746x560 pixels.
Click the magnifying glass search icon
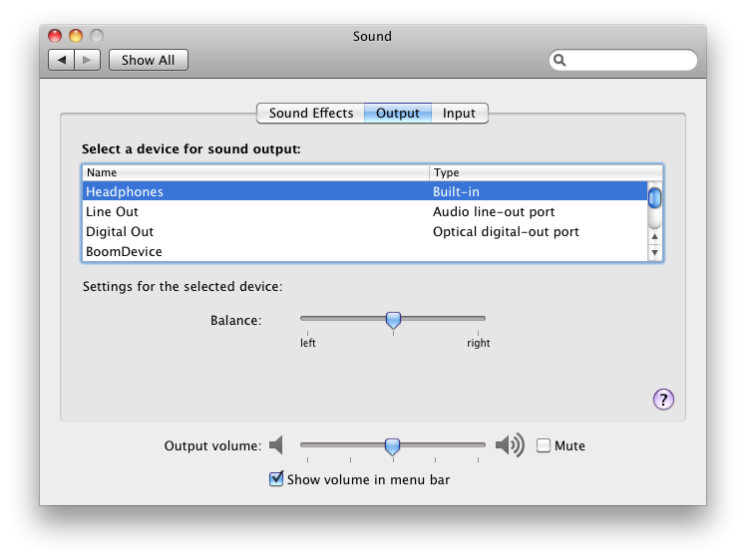click(x=559, y=60)
